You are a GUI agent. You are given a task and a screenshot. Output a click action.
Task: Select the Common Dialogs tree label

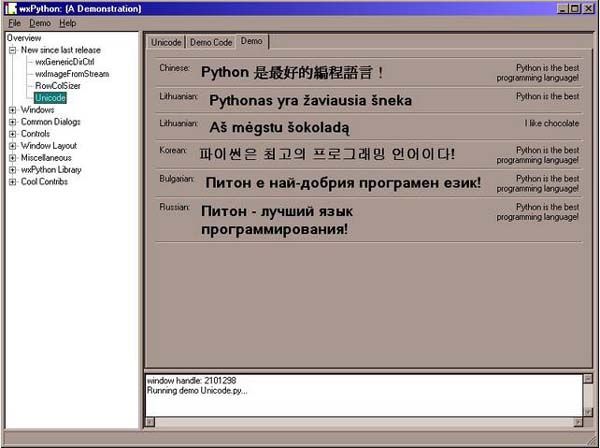point(51,122)
